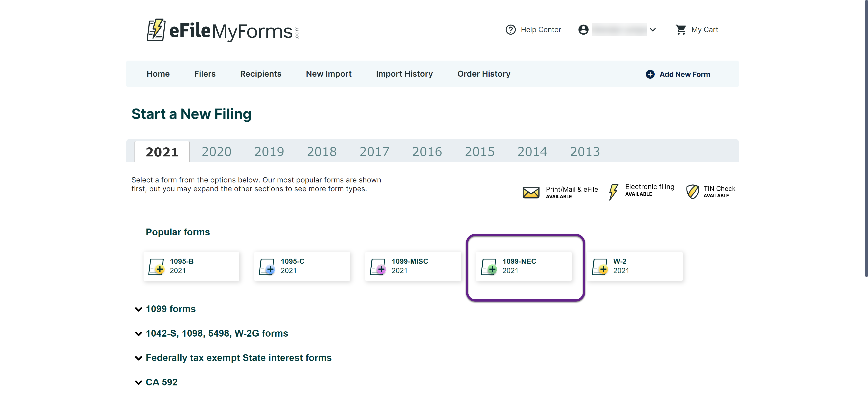868x413 pixels.
Task: Open the shopping cart icon
Action: click(681, 30)
